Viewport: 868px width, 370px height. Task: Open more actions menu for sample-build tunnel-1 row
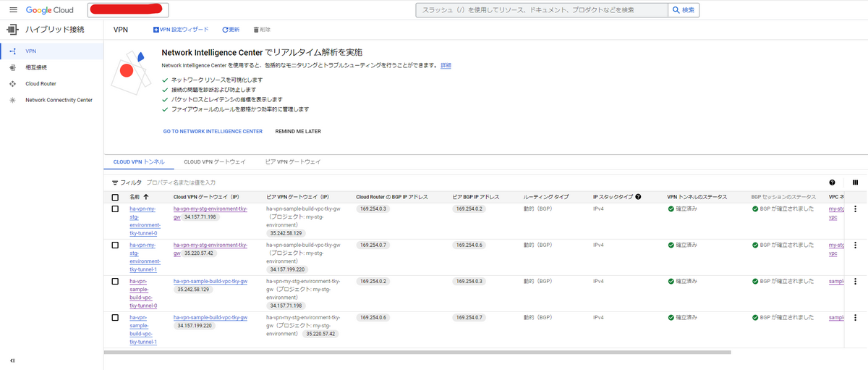[x=855, y=317]
